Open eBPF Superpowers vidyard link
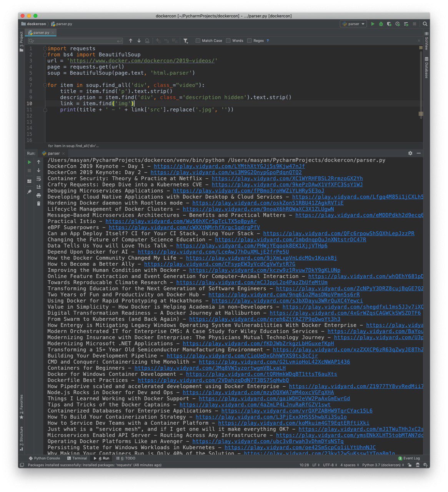Screen dimensions: 448x492 pyautogui.click(x=184, y=228)
